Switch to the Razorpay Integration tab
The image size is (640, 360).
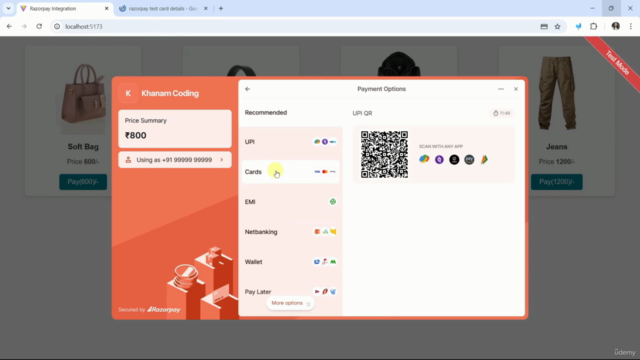pos(65,9)
